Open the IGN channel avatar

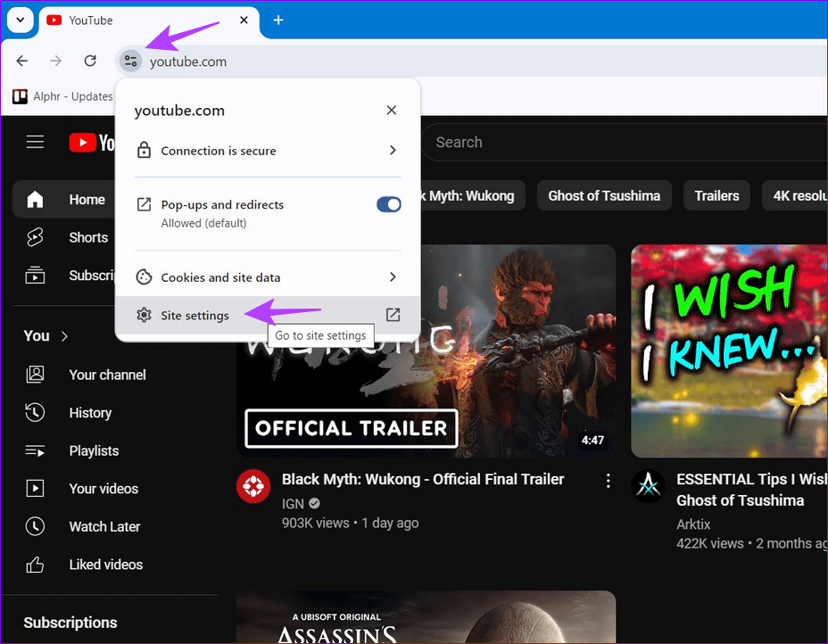[x=253, y=486]
